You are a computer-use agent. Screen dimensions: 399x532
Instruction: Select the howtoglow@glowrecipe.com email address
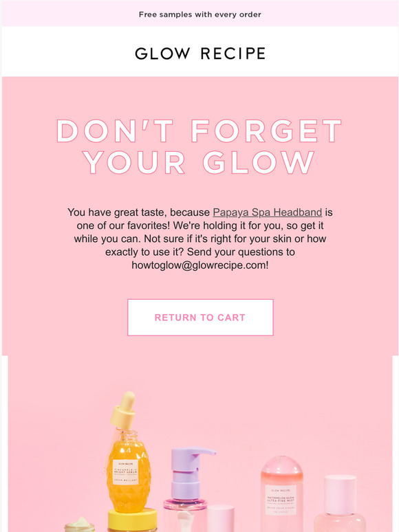(x=199, y=265)
